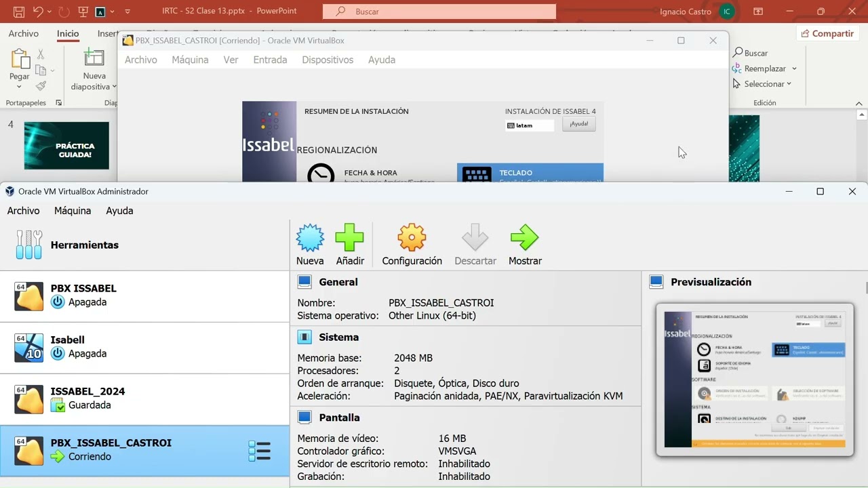Click the green Añadir plus icon
This screenshot has height=488, width=868.
point(350,239)
